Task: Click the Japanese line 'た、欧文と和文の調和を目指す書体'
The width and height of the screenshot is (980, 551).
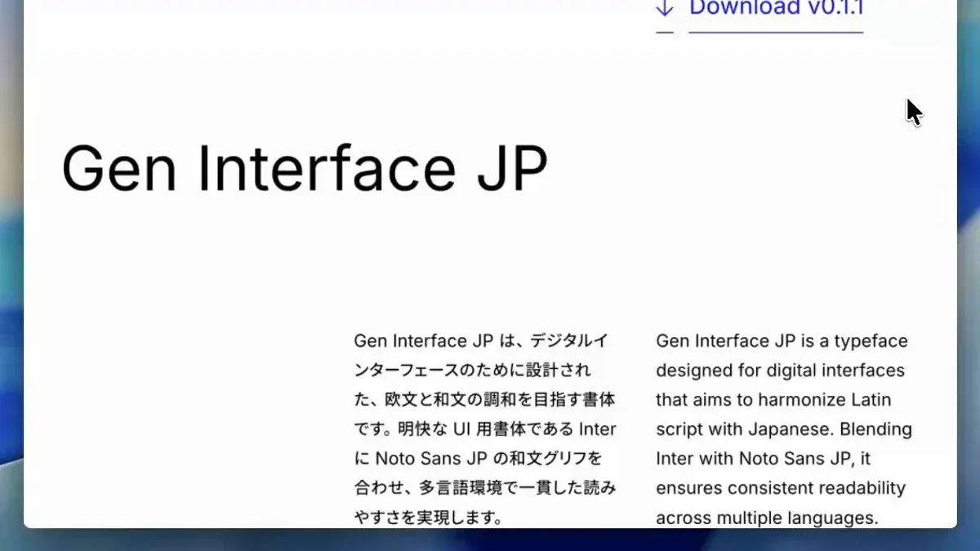Action: coord(485,400)
